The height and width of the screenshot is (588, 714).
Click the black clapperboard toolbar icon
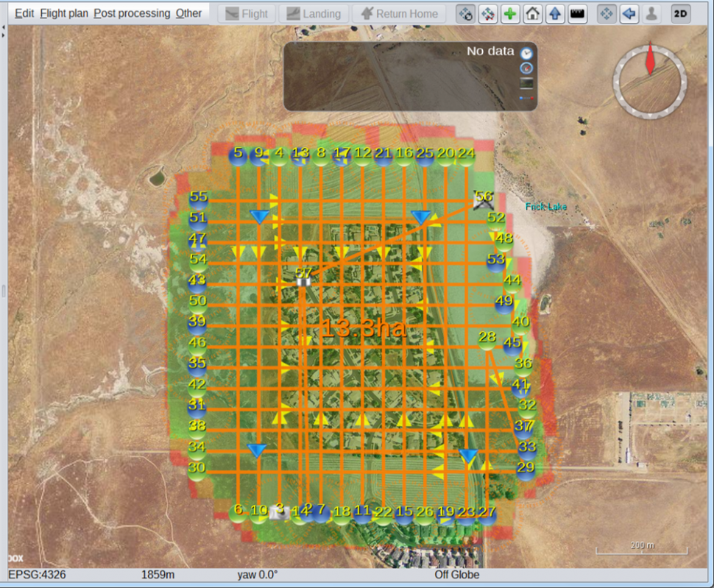click(578, 14)
